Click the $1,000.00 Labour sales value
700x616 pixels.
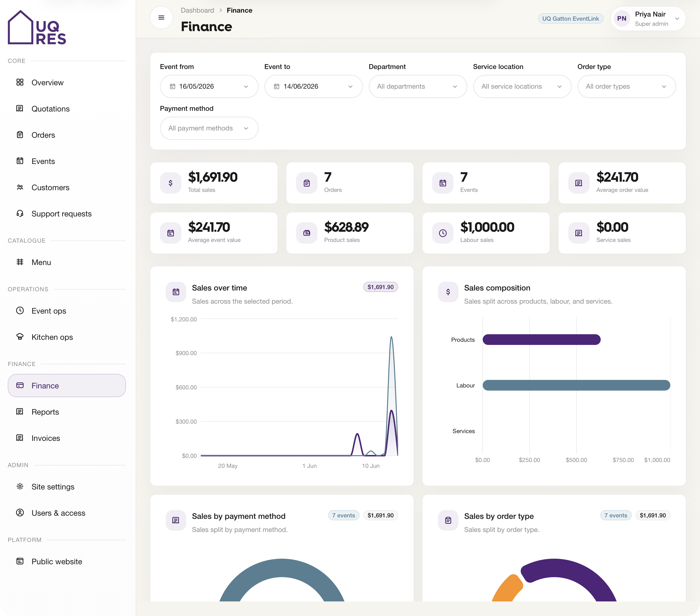point(487,227)
